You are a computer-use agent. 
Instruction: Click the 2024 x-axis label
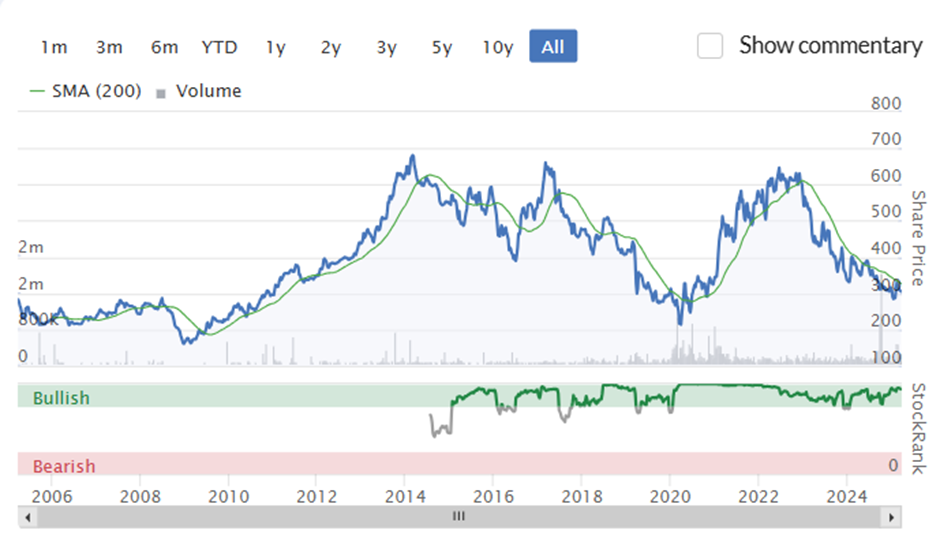tap(846, 496)
